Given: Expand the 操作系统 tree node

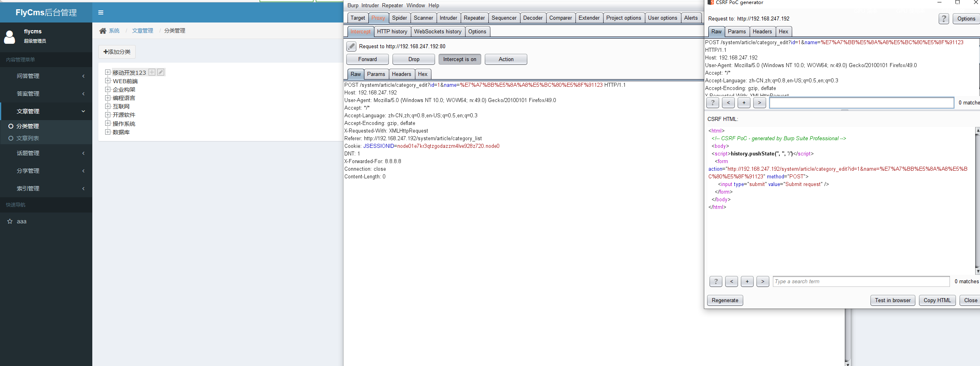Looking at the screenshot, I should pos(108,123).
